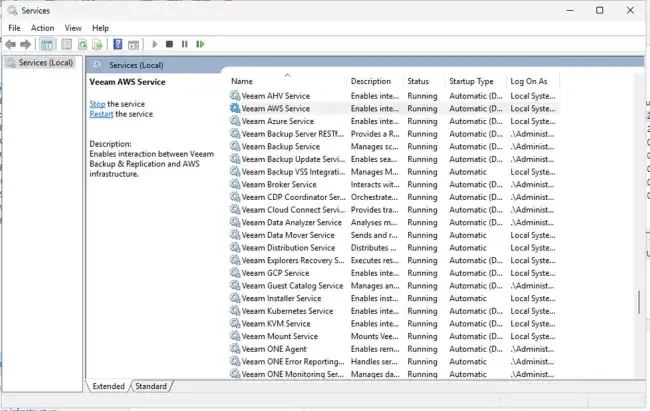Image resolution: width=650 pixels, height=411 pixels.
Task: Click Description cell 'Distributes ...' of Distribution Service
Action: coord(374,248)
